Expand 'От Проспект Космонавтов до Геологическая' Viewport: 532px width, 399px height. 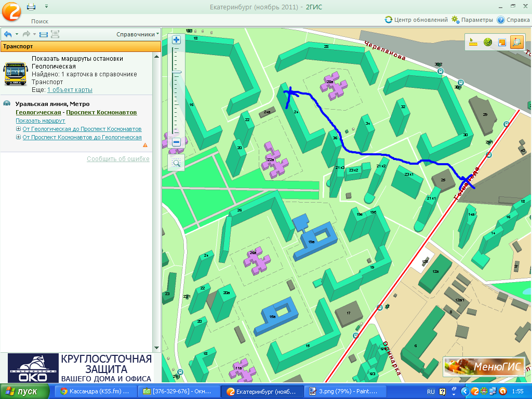pyautogui.click(x=18, y=137)
